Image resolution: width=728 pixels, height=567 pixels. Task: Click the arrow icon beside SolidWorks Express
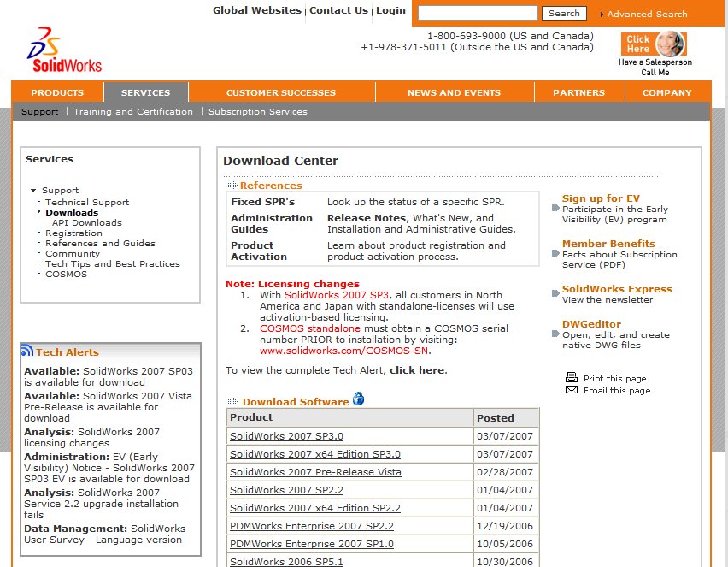555,293
